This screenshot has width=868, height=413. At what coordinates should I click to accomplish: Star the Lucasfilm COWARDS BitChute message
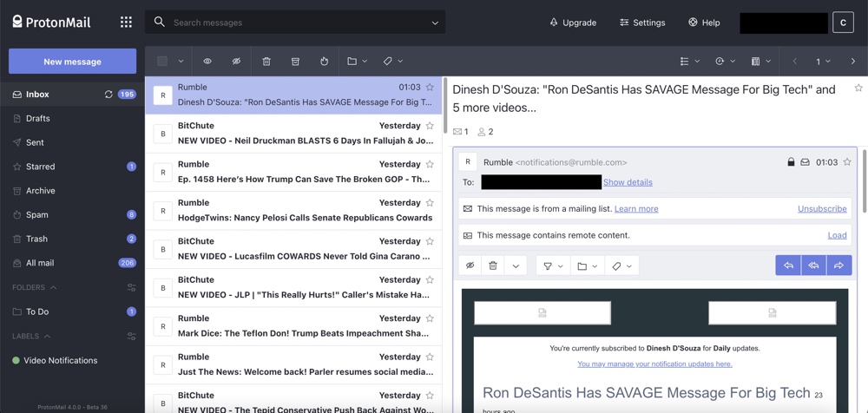430,241
